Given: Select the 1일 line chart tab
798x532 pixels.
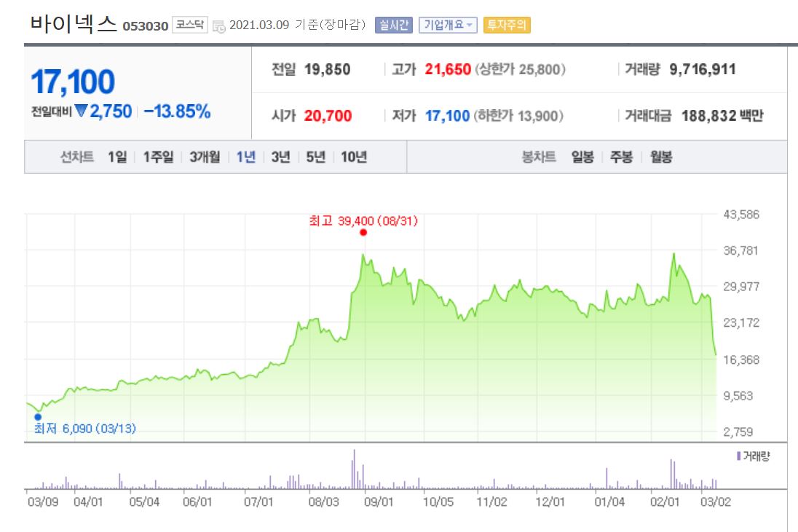Looking at the screenshot, I should pyautogui.click(x=117, y=157).
